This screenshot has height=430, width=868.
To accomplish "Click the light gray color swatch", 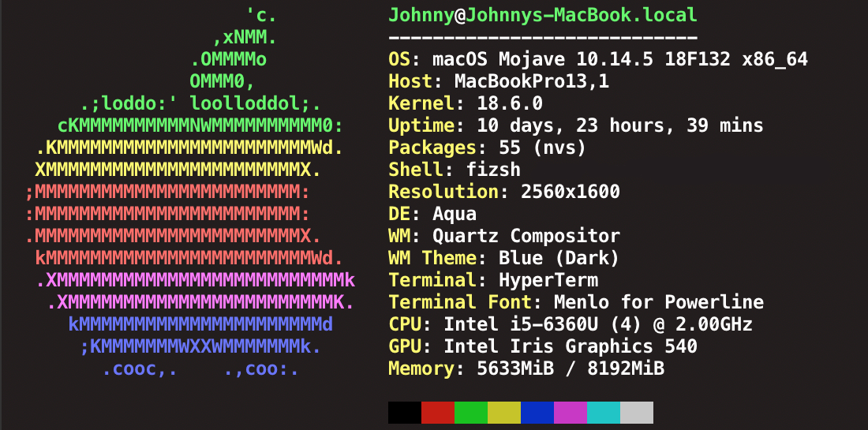I will (x=637, y=413).
